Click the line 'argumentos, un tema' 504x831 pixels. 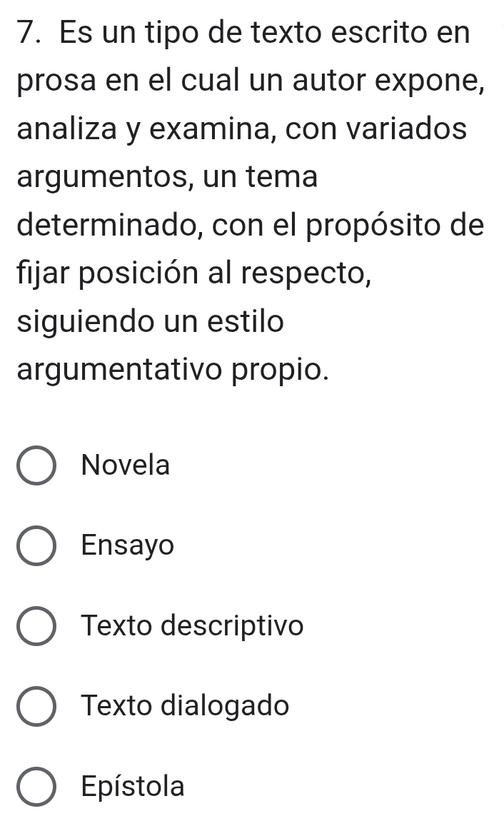(168, 177)
